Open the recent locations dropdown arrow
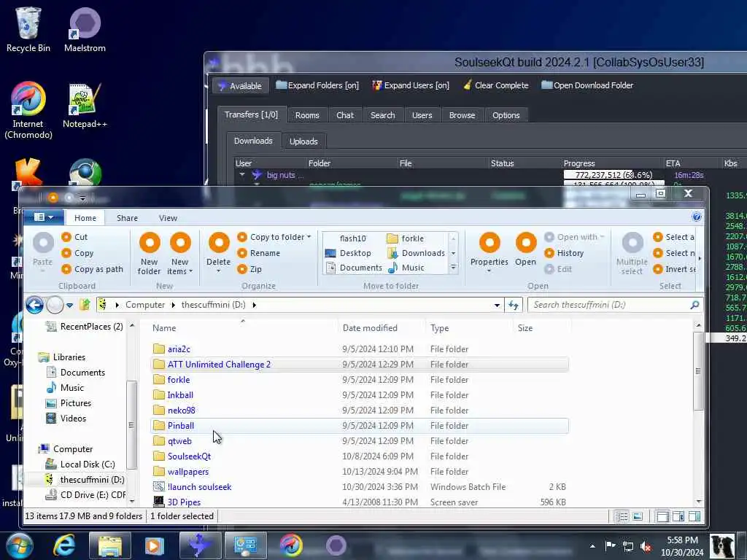Screen dimensions: 747x560 (69, 306)
